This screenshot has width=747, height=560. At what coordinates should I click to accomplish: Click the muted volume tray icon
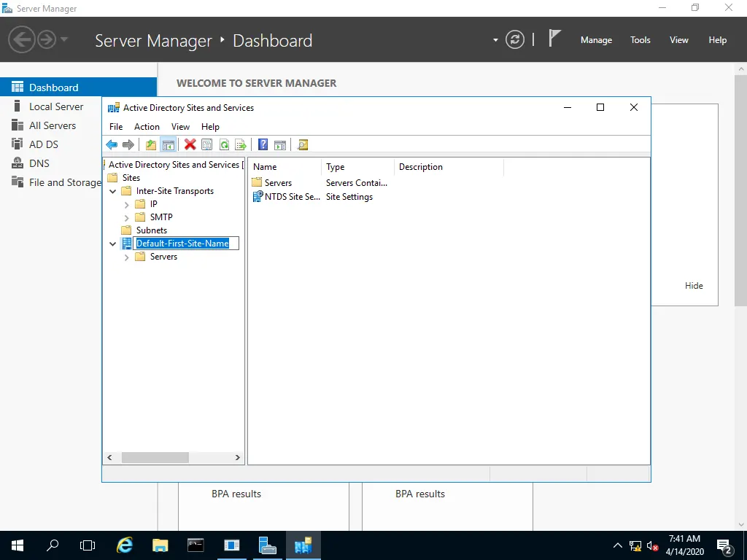click(652, 546)
